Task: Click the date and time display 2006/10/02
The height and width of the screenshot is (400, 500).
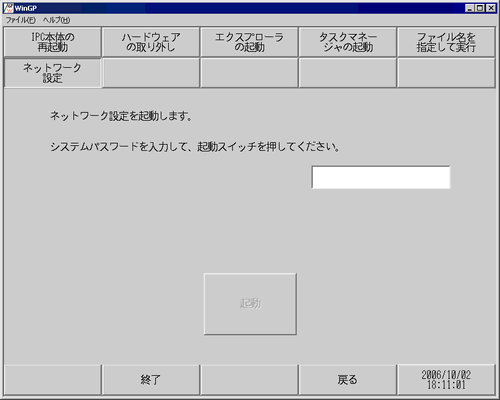Action: (x=446, y=379)
